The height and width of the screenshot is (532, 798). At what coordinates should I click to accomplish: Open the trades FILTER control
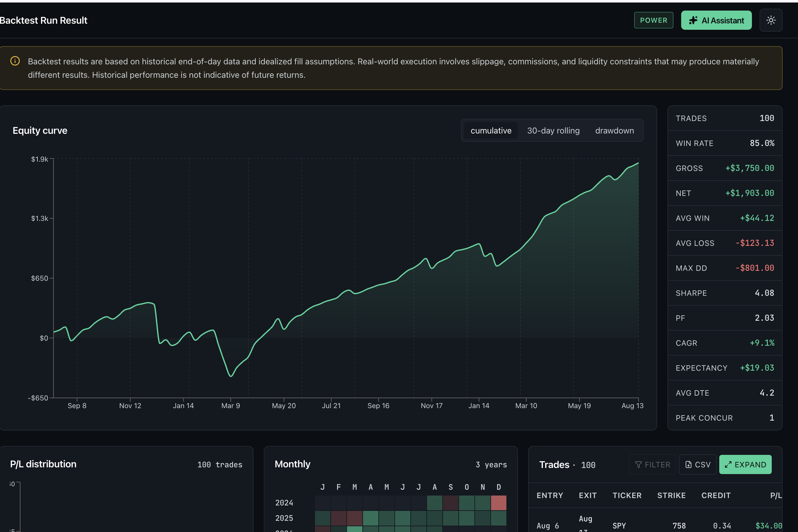click(652, 464)
